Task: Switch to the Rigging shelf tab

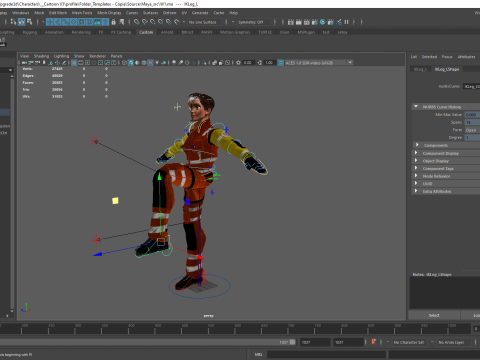Action: pyautogui.click(x=30, y=32)
